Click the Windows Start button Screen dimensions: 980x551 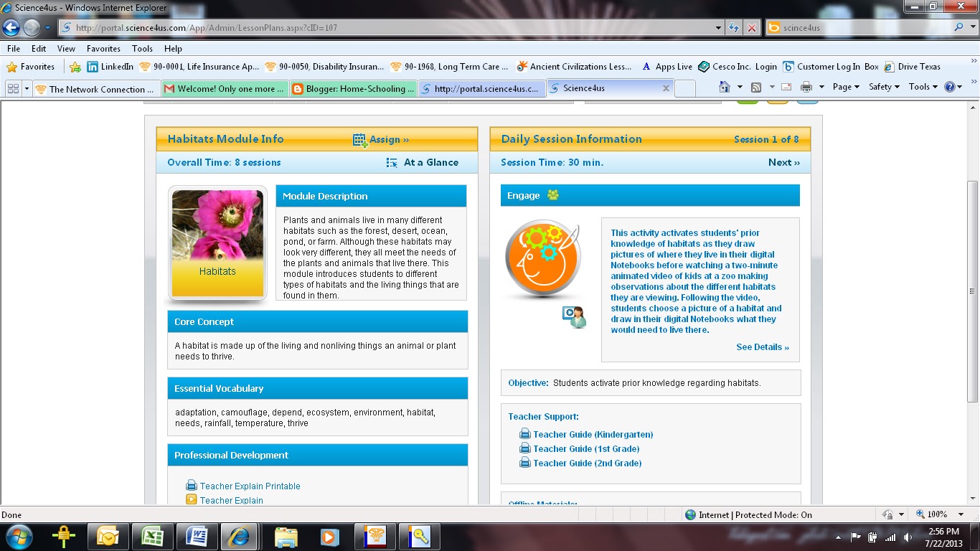[x=18, y=537]
